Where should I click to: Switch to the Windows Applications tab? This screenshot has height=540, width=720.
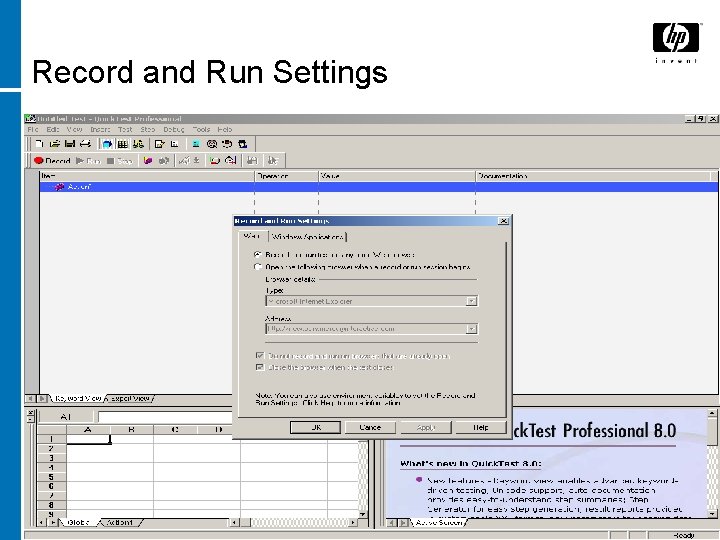pyautogui.click(x=308, y=237)
